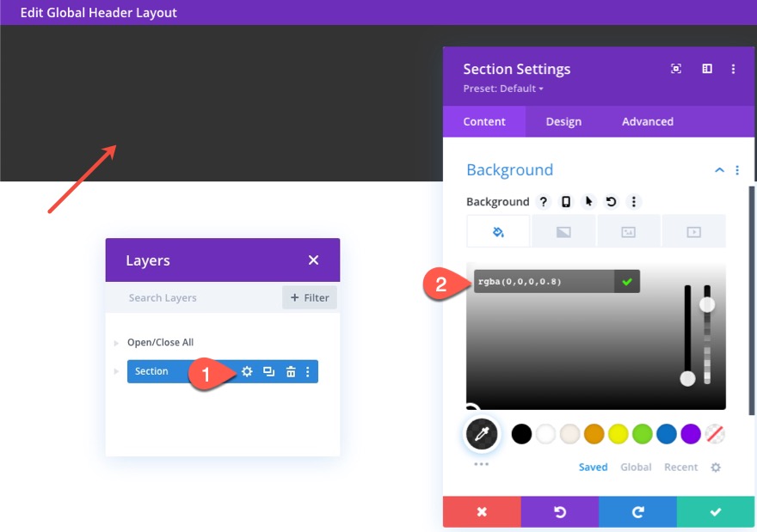The height and width of the screenshot is (532, 757).
Task: Switch to background image tab
Action: point(628,232)
